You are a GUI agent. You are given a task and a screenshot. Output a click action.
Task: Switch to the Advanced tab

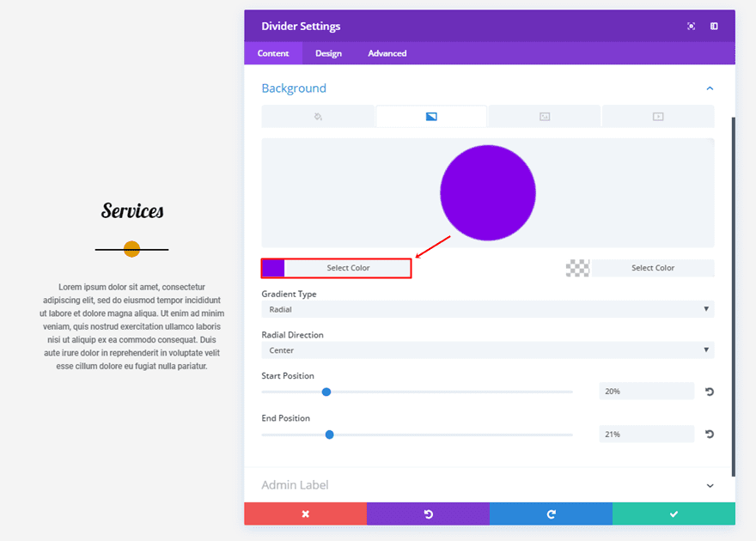[x=387, y=53]
